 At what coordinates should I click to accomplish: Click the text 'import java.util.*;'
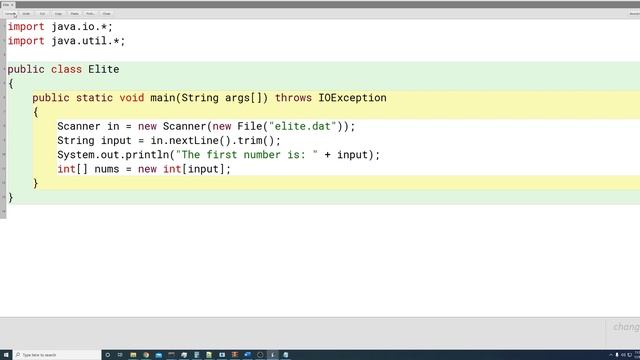tap(66, 41)
